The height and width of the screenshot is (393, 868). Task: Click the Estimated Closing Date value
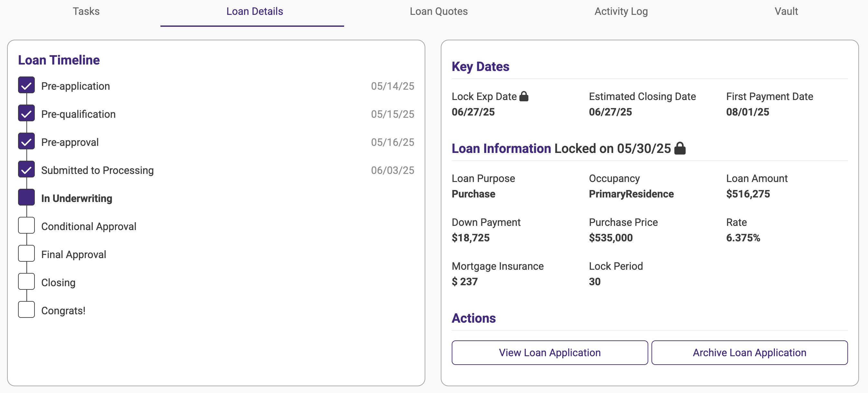click(x=610, y=112)
